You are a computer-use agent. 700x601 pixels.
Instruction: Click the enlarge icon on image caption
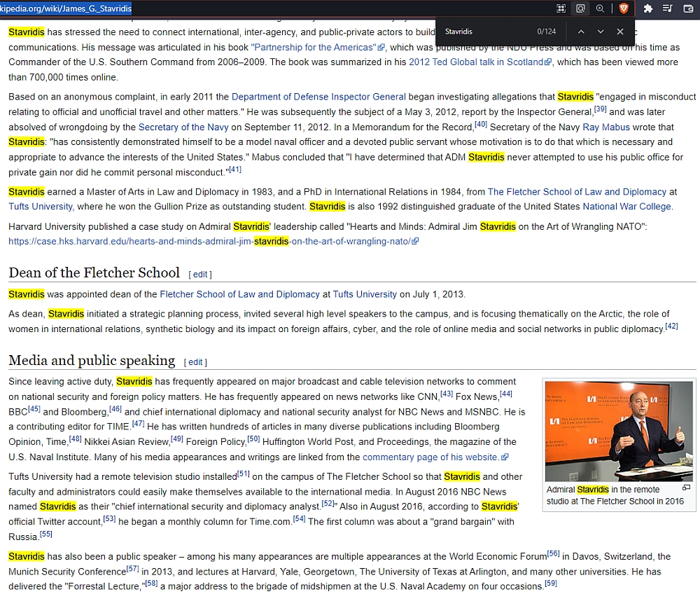tap(686, 488)
